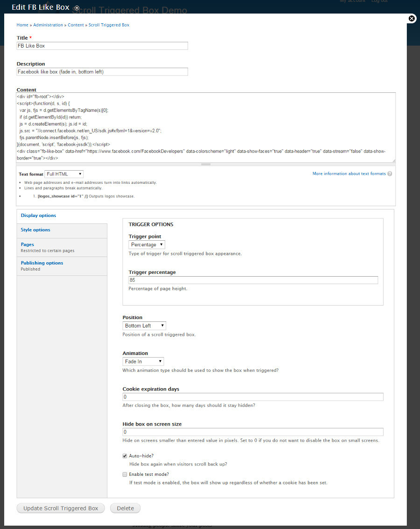Open the Text format dropdown
The image size is (420, 529).
click(x=64, y=174)
